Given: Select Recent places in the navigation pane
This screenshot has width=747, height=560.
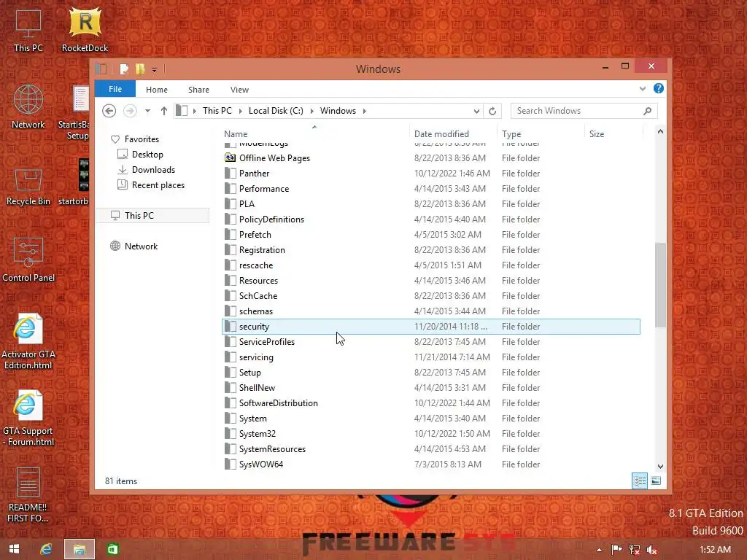Looking at the screenshot, I should [x=158, y=184].
